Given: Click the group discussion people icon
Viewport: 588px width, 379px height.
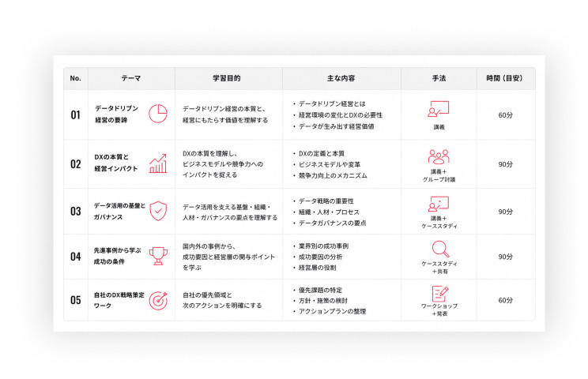Looking at the screenshot, I should pyautogui.click(x=439, y=157).
